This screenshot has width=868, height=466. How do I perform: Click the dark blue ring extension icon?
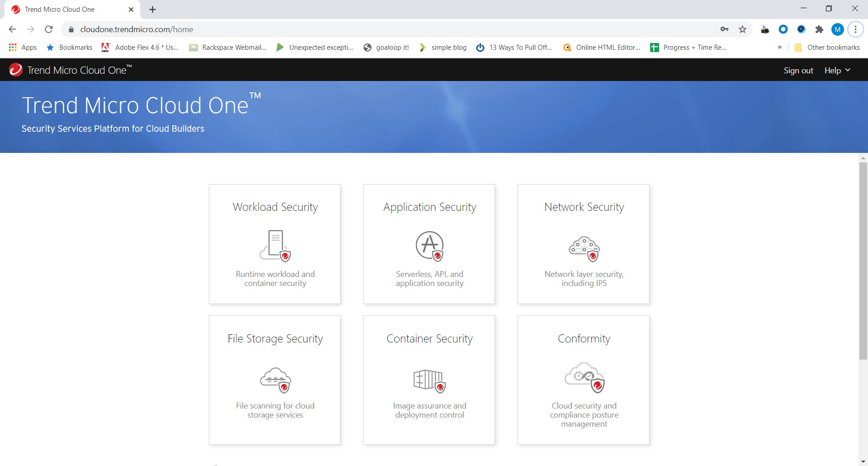801,29
